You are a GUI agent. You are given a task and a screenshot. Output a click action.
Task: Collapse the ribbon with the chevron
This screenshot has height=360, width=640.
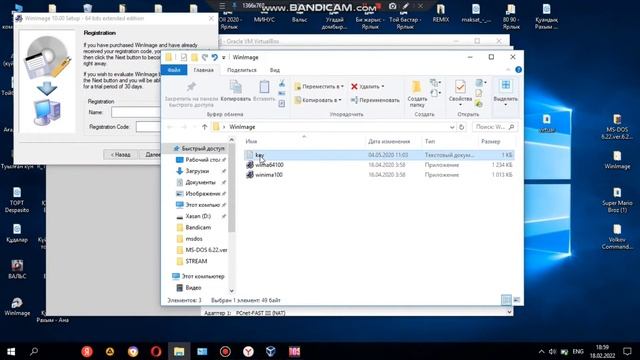(508, 70)
